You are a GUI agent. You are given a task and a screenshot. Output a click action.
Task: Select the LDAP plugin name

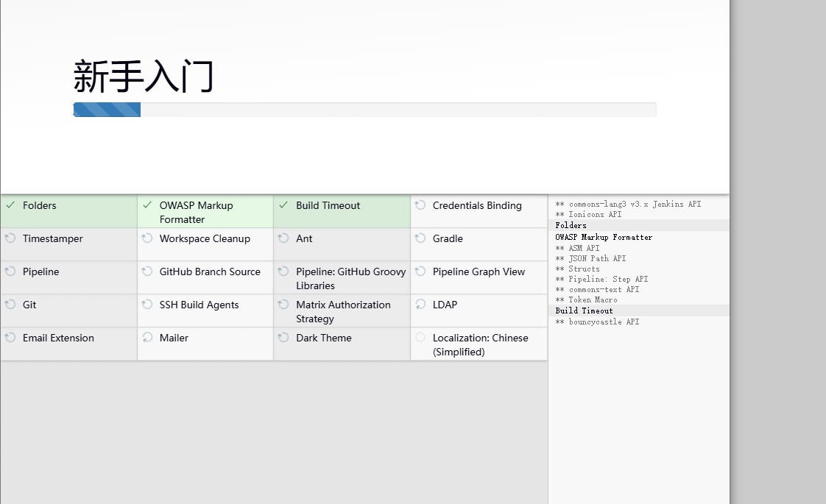tap(445, 305)
